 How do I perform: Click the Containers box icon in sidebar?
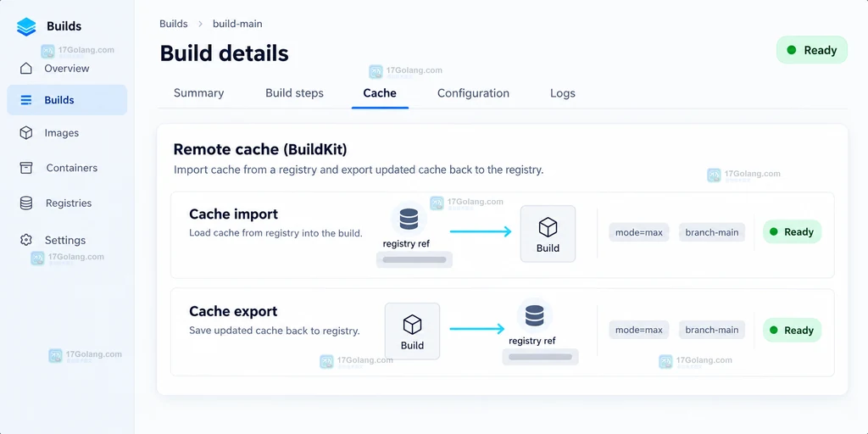click(x=26, y=168)
